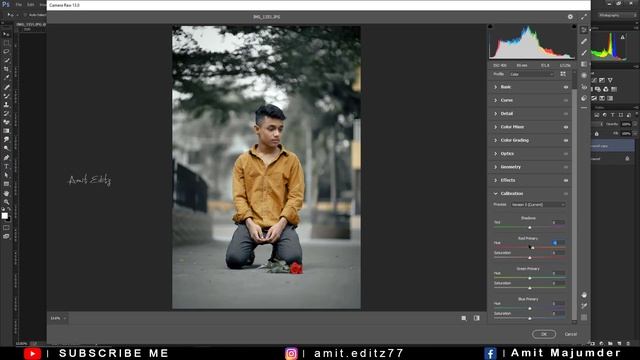Toggle Curve panel visibility eye
640x360 pixels.
pos(566,100)
